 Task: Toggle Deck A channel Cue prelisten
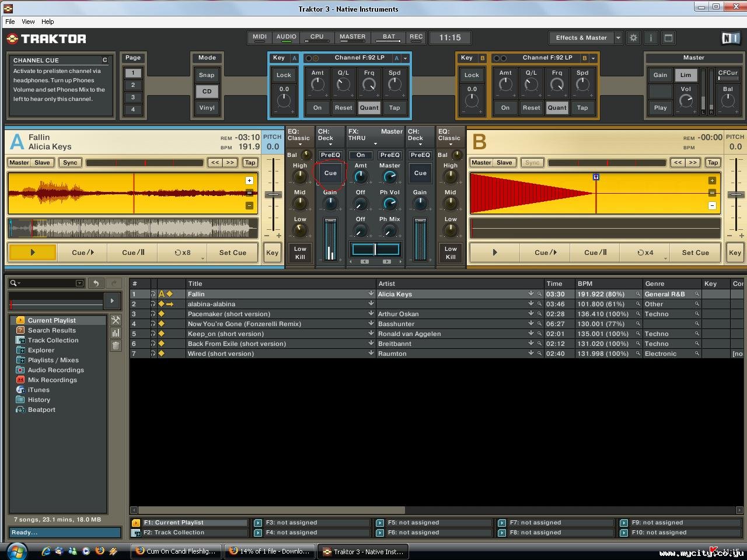(x=330, y=173)
